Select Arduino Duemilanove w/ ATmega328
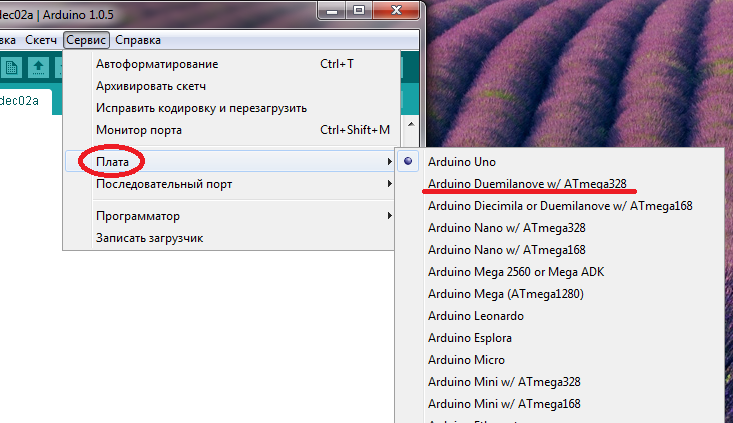733x423 pixels. point(560,184)
